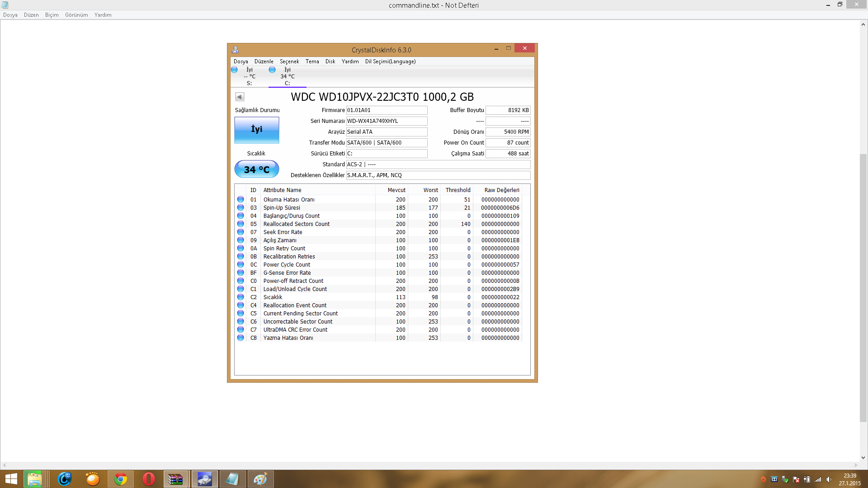This screenshot has width=868, height=488.
Task: Click the left navigation arrow icon
Action: (x=240, y=97)
